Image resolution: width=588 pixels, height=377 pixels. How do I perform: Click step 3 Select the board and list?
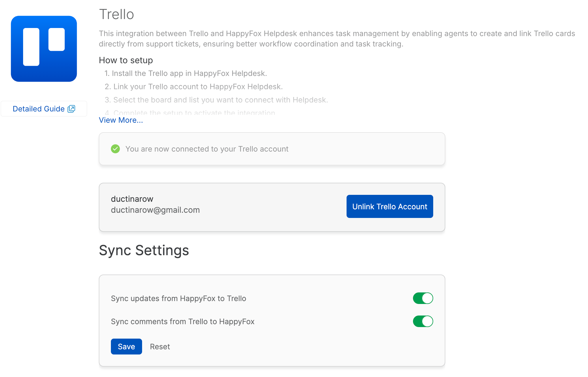[216, 100]
